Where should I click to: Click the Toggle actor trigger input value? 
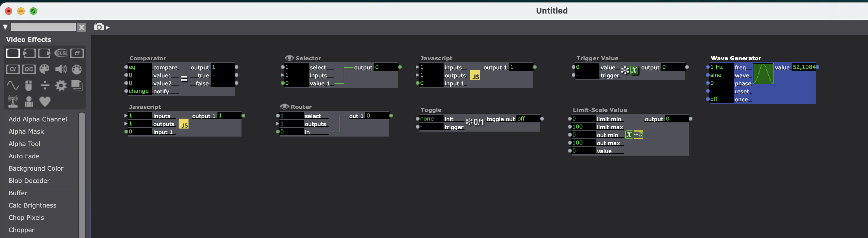431,127
